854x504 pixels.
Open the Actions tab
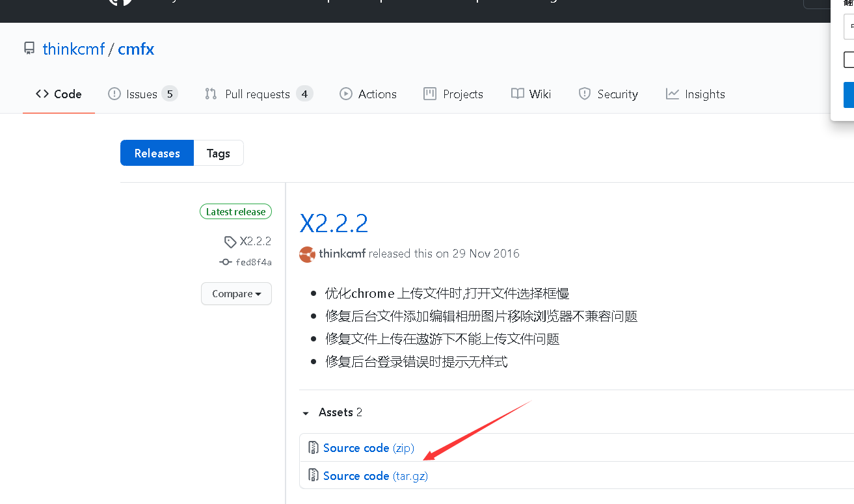pyautogui.click(x=368, y=94)
